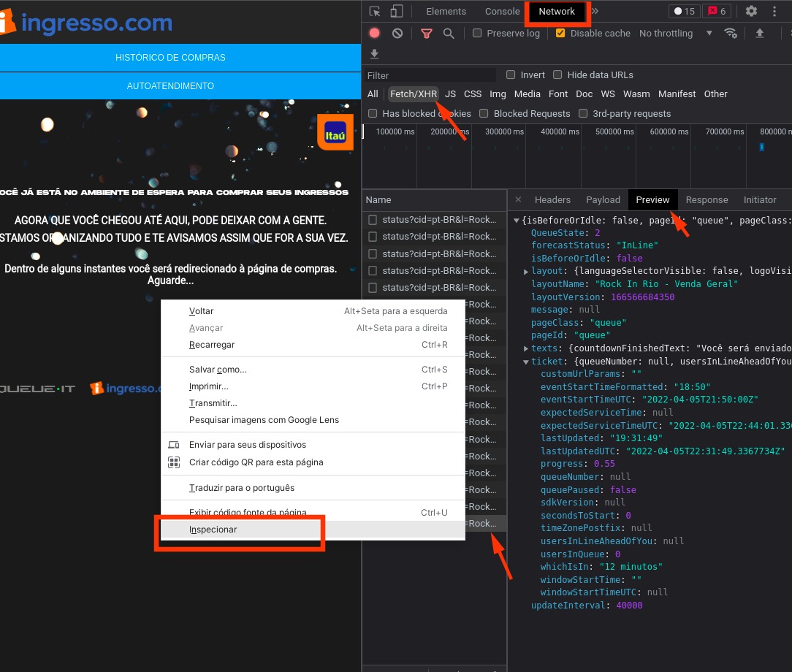
Task: Check Has blocked cookies option
Action: click(x=373, y=114)
